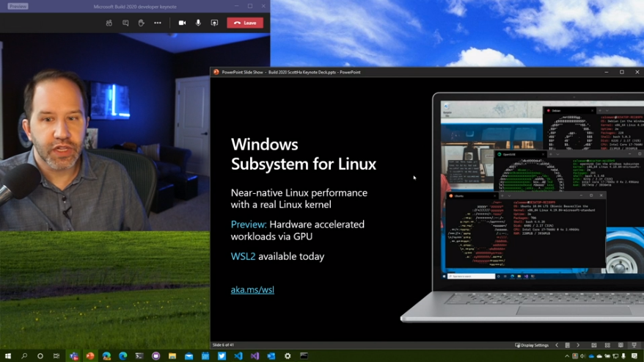Screen dimensions: 644x362
Task: Open slide show menu icon between arrows
Action: pos(567,345)
